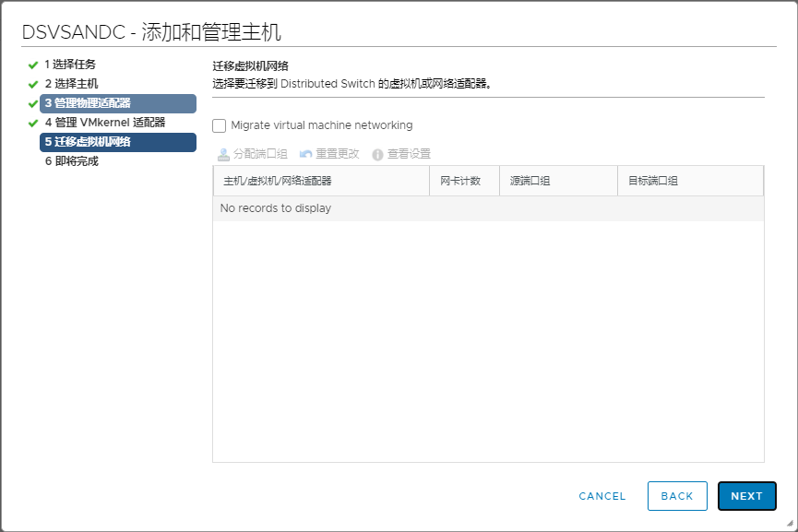Click green checkmark beside step 2 选择主机
Image resolution: width=798 pixels, height=532 pixels.
[x=33, y=84]
